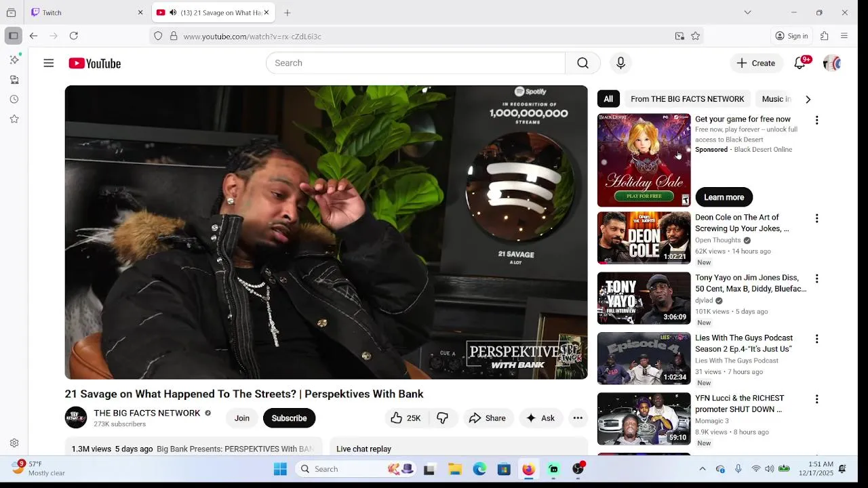Screen dimensions: 868x488
Task: Open the account avatar menu
Action: point(832,63)
